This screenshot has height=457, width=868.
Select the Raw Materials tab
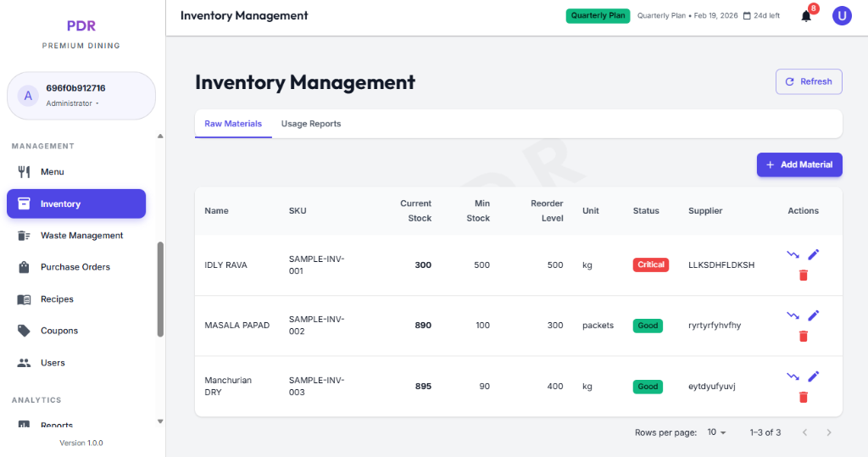pos(233,124)
